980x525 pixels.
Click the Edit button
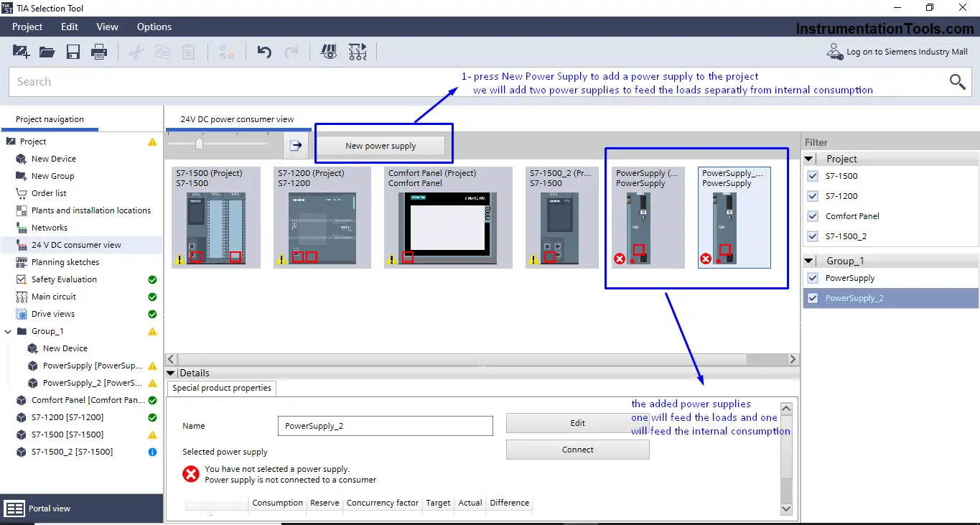[578, 423]
